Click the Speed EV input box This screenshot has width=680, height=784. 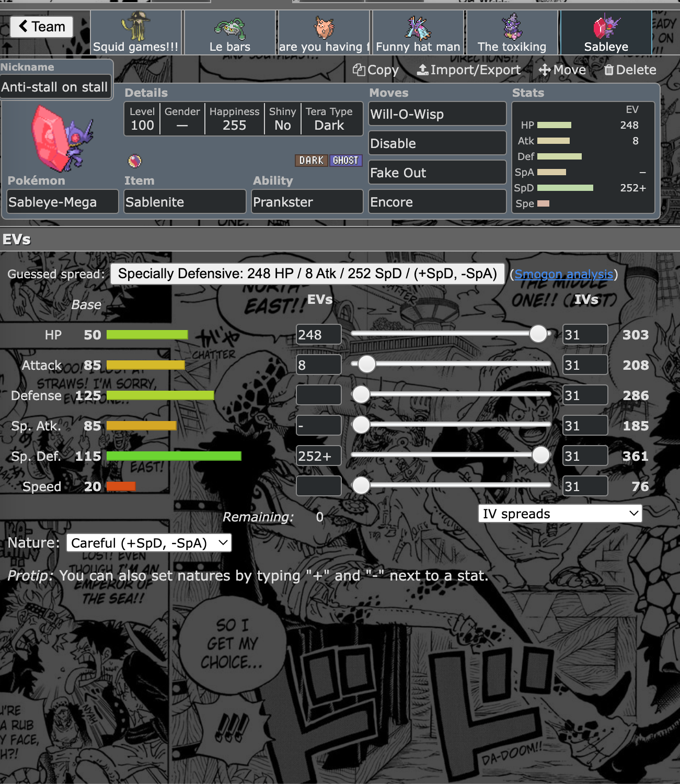pos(319,486)
